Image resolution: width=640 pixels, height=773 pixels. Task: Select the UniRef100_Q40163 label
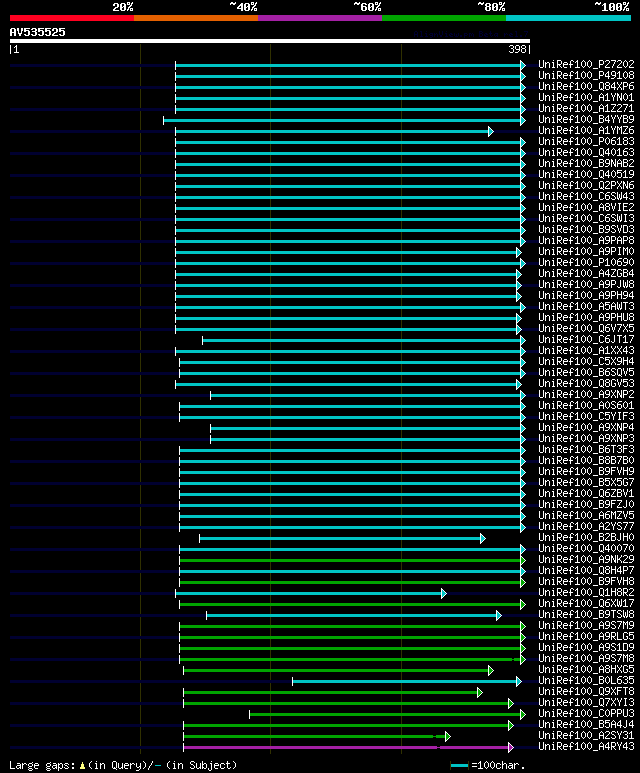click(x=586, y=152)
